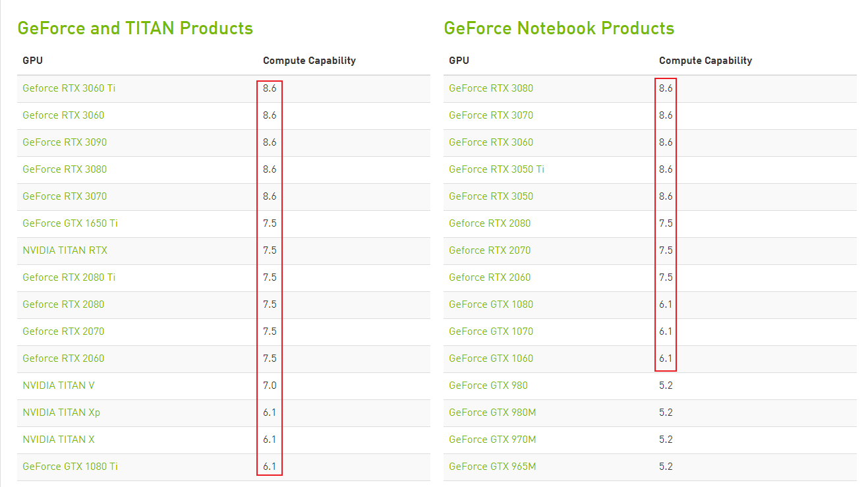Open GeForce RTX 3080 in the GeForce and TITAN table
Image resolution: width=868 pixels, height=487 pixels.
65,169
